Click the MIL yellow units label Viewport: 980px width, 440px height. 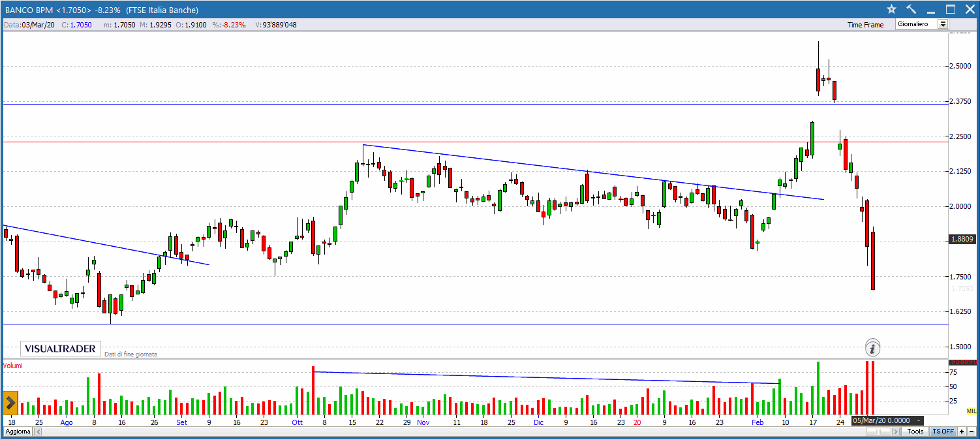971,411
